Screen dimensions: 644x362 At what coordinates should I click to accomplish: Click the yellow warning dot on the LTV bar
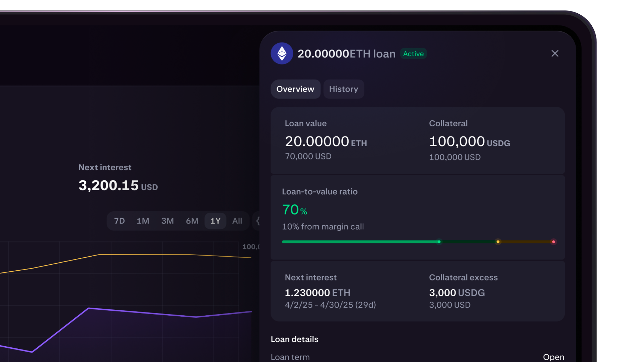pyautogui.click(x=498, y=241)
